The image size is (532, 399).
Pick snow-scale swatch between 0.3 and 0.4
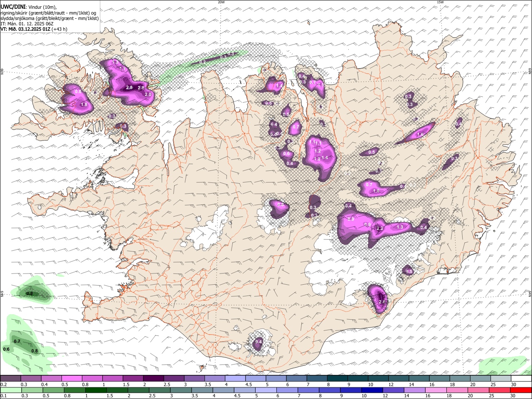pos(31,379)
